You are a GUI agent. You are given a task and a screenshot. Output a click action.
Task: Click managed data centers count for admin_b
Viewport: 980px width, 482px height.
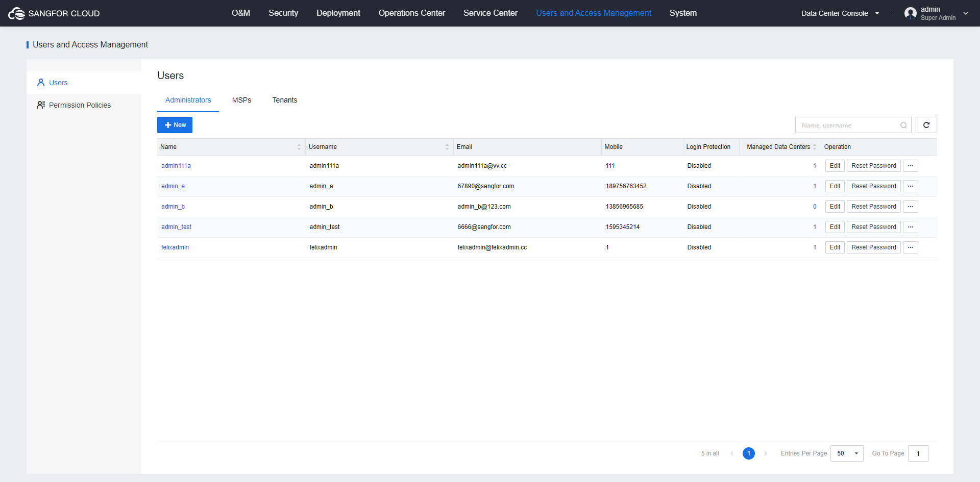coord(815,207)
